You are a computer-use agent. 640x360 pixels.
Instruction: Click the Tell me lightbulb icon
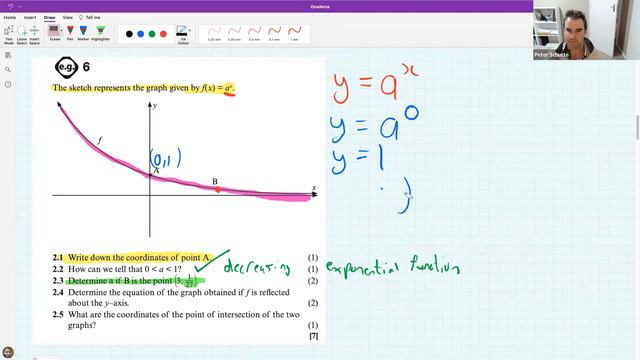point(81,18)
